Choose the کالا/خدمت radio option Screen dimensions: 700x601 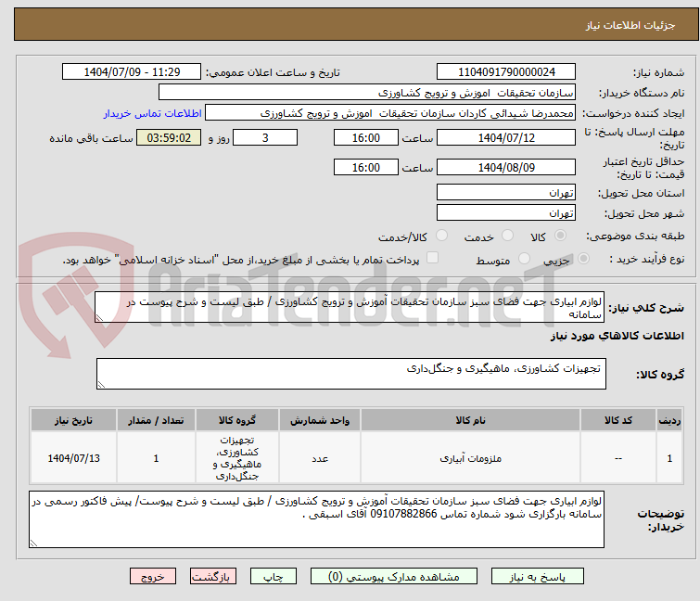click(441, 237)
